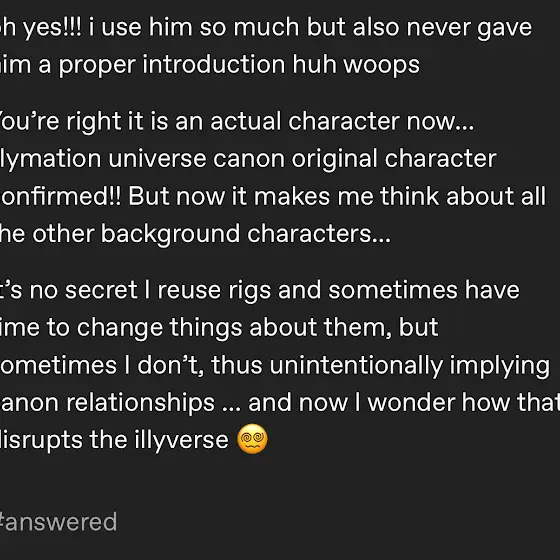Click the word "canon" in second paragraph
Viewport: 560px width, 560px height.
[249, 159]
